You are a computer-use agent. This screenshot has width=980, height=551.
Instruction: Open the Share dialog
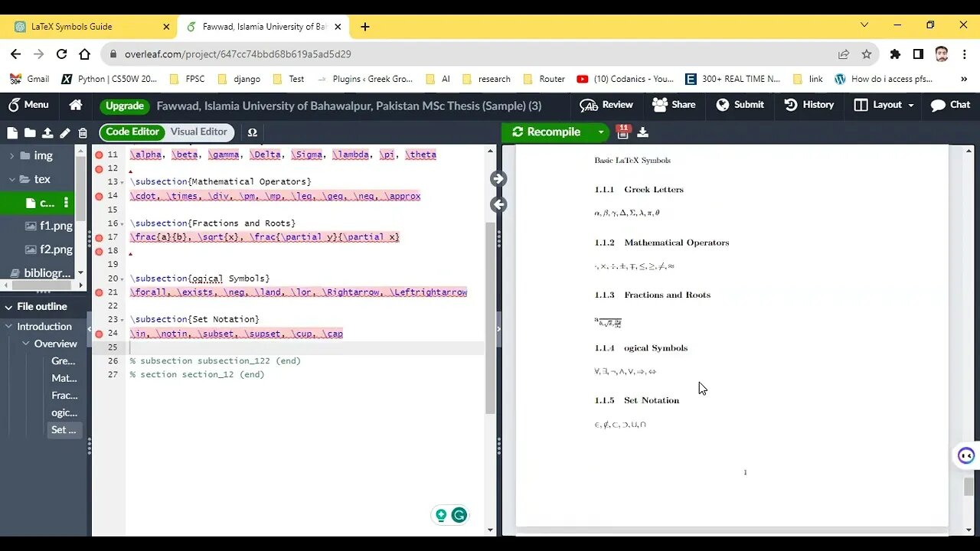tap(674, 105)
